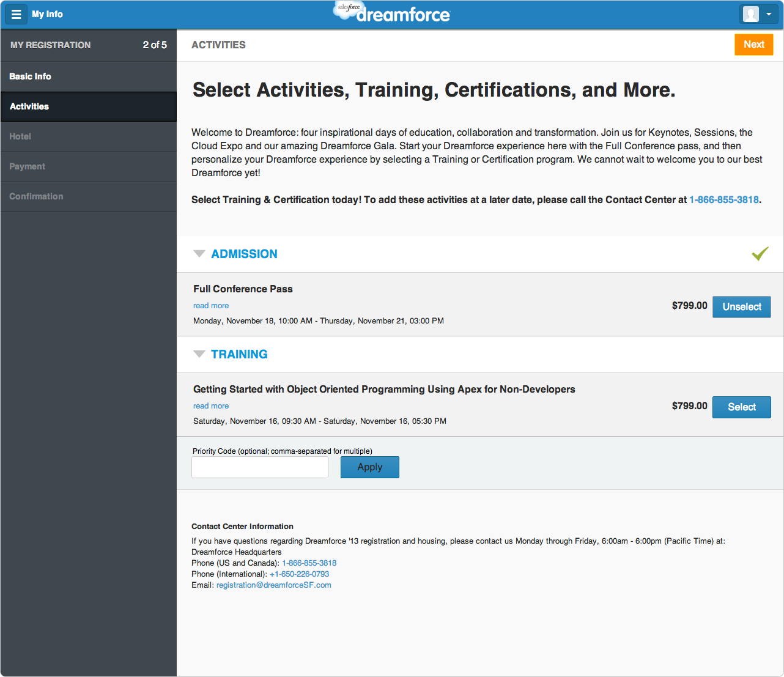
Task: Open the Confirmation registration step
Action: [89, 196]
